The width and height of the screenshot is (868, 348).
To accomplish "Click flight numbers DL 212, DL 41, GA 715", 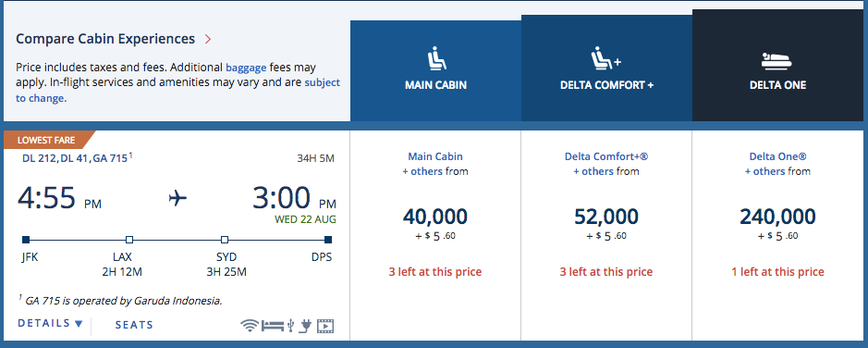I will [75, 159].
